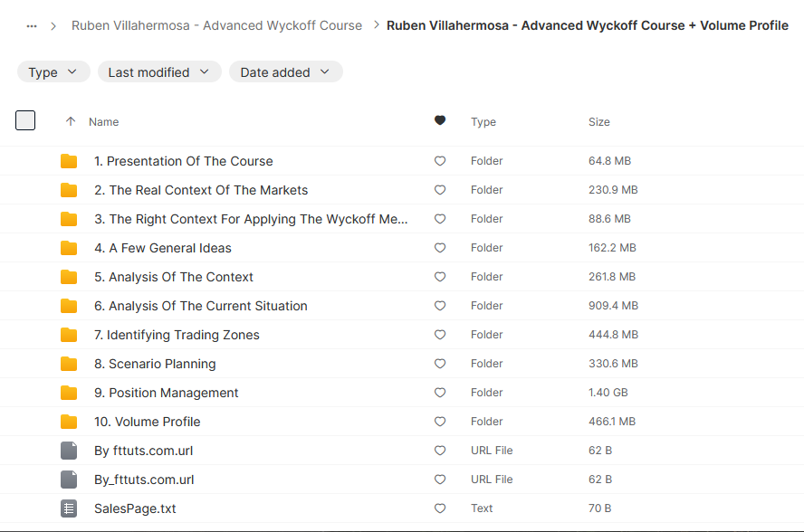Mark 6. Analysis Of The Current Situation as favorite
Screen dimensions: 804x532
[x=440, y=306]
